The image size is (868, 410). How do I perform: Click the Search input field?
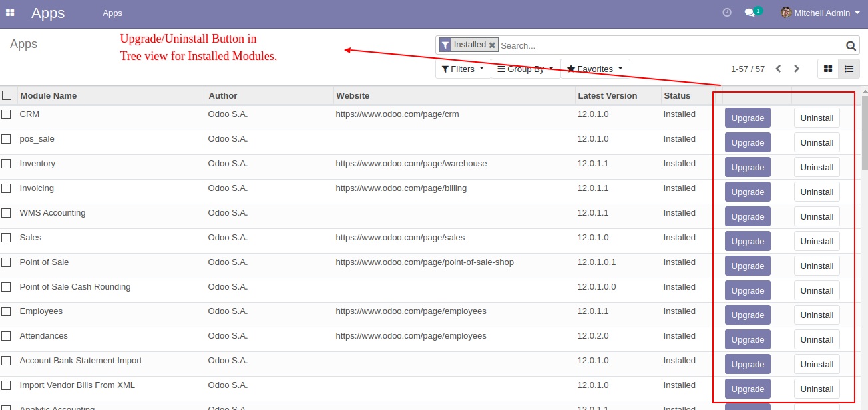(671, 46)
